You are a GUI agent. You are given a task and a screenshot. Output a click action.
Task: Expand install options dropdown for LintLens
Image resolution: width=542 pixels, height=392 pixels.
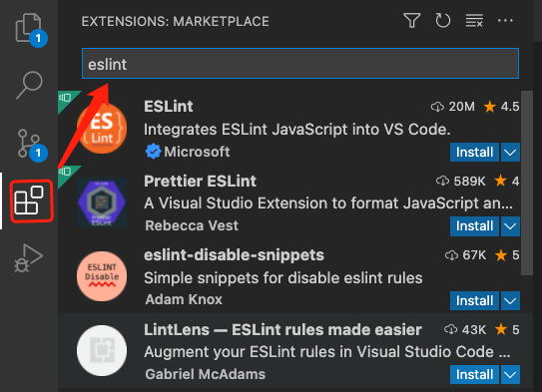pos(510,374)
